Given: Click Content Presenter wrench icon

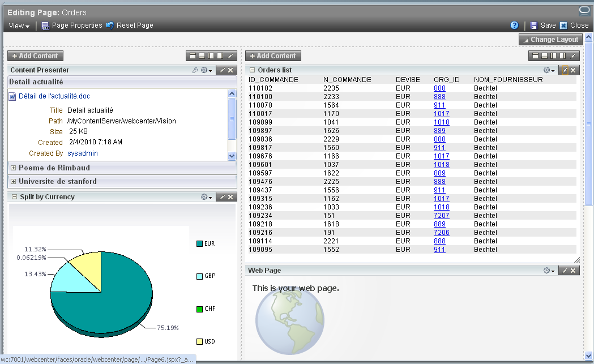Looking at the screenshot, I should point(195,70).
